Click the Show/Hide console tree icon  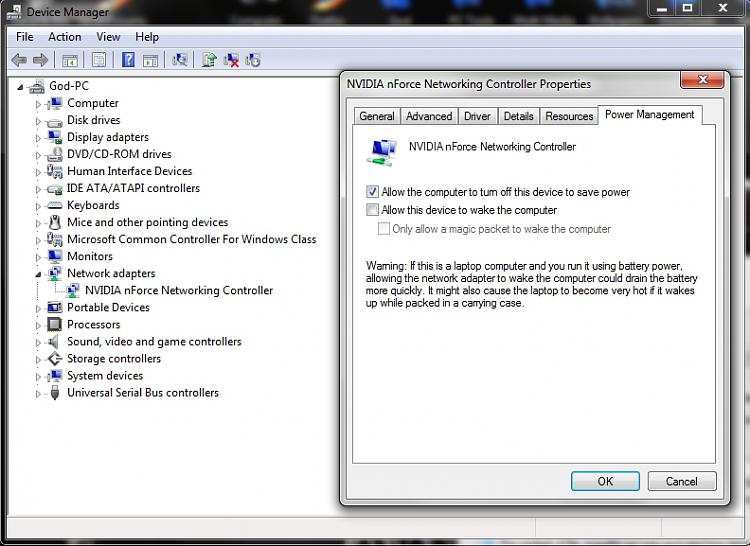(70, 60)
